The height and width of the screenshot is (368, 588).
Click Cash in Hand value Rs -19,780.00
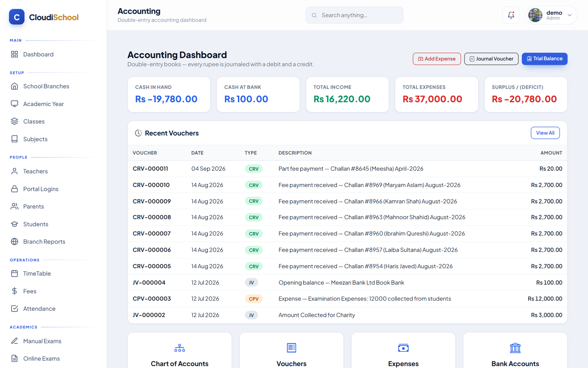[x=166, y=99]
